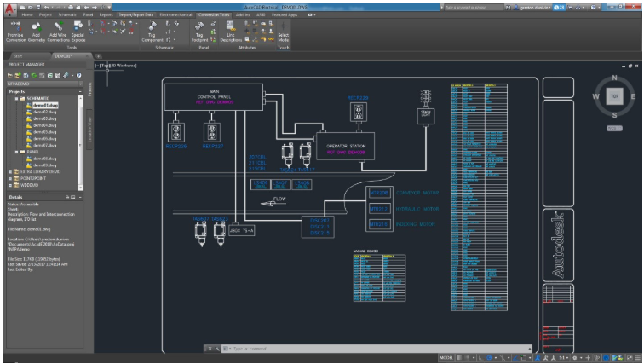Toggle grid display in the status bar
Viewport: 644px width, 364px height.
459,358
